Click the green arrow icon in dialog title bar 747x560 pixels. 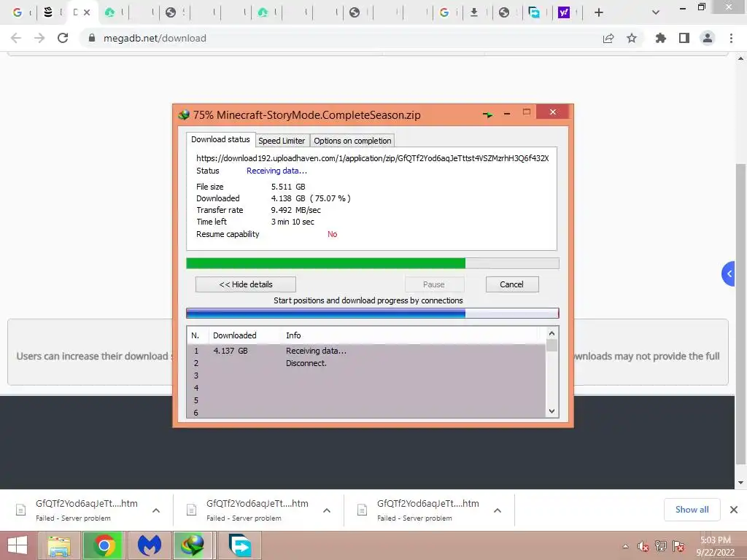click(487, 114)
